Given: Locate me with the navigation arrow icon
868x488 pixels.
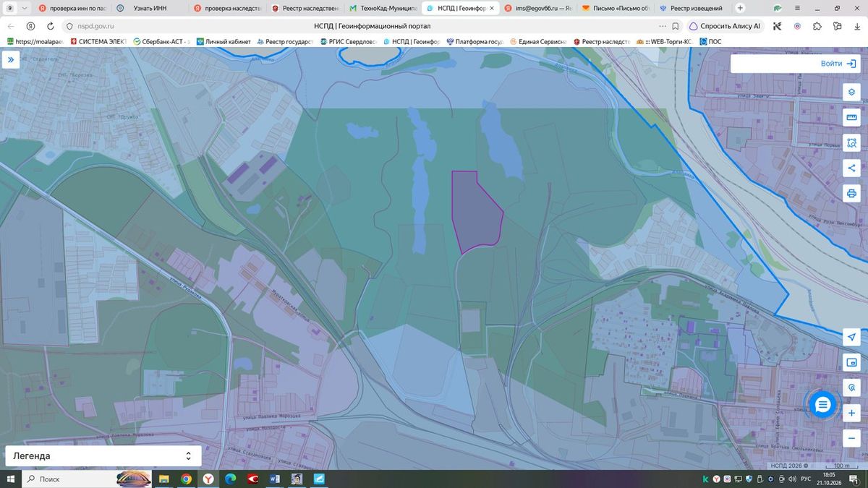Looking at the screenshot, I should pyautogui.click(x=851, y=338).
